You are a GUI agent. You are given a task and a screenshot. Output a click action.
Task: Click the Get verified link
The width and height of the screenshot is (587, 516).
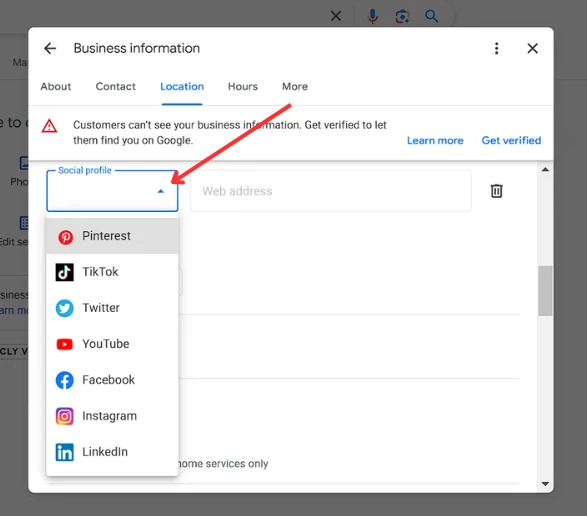click(511, 140)
